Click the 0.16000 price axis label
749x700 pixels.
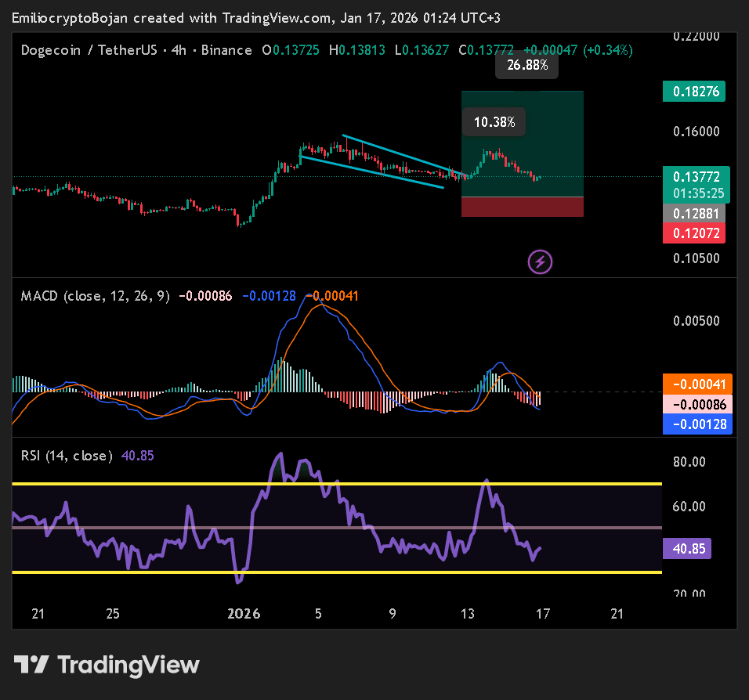tap(696, 132)
